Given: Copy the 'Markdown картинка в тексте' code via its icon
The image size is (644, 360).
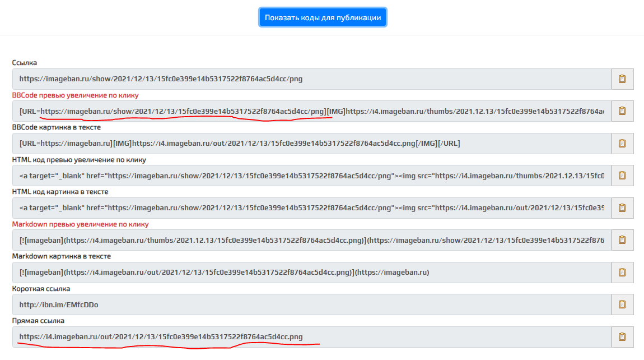Looking at the screenshot, I should coord(622,273).
